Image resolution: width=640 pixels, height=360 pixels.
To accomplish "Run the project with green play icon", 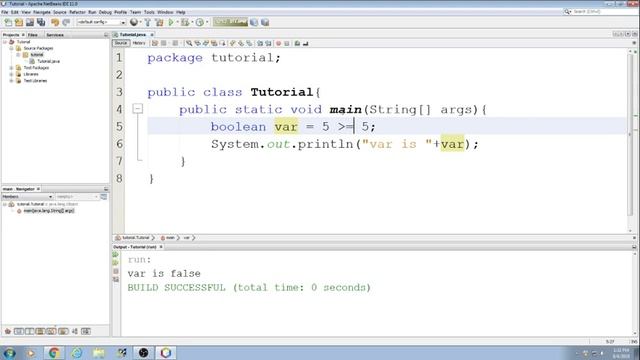I will tap(171, 22).
